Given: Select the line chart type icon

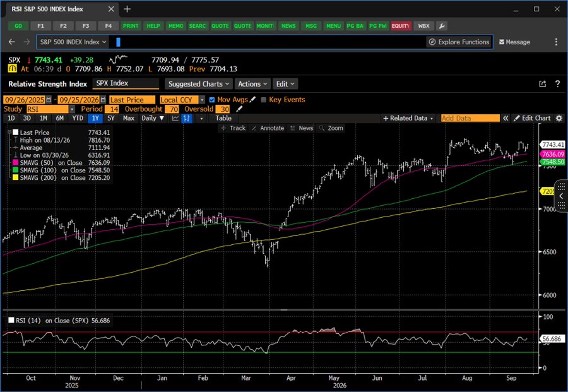Looking at the screenshot, I should [x=175, y=118].
